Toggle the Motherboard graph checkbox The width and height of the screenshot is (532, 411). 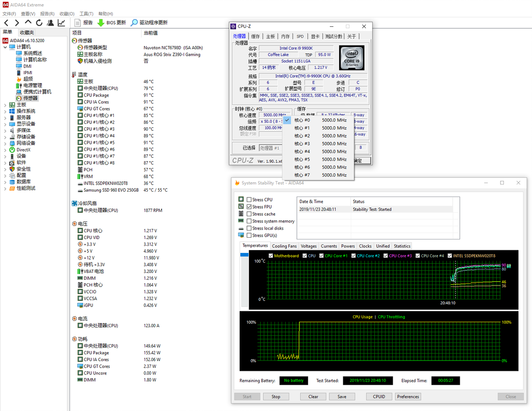pos(271,256)
